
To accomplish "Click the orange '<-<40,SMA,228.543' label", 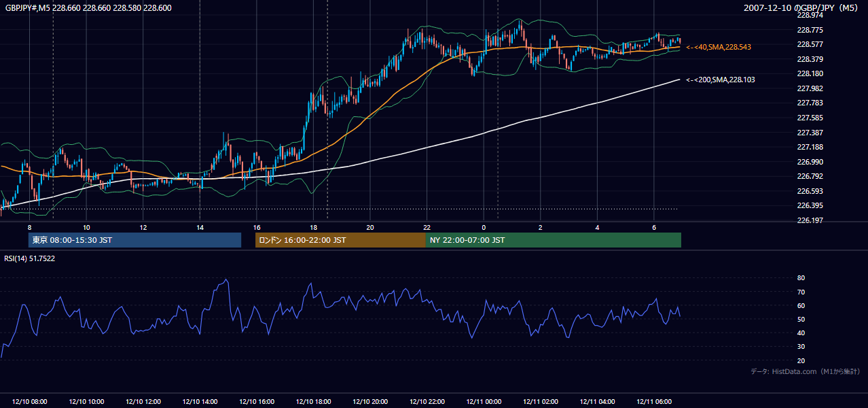I will (x=718, y=47).
